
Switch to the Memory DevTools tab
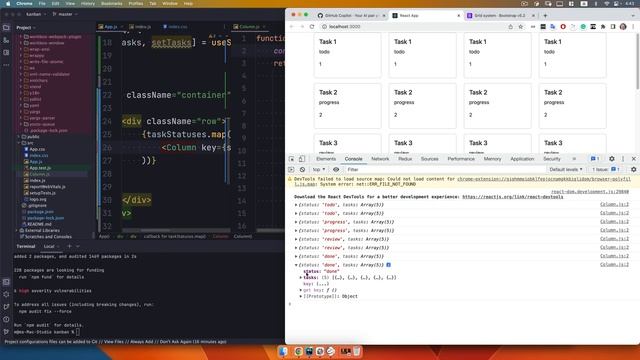pyautogui.click(x=492, y=159)
